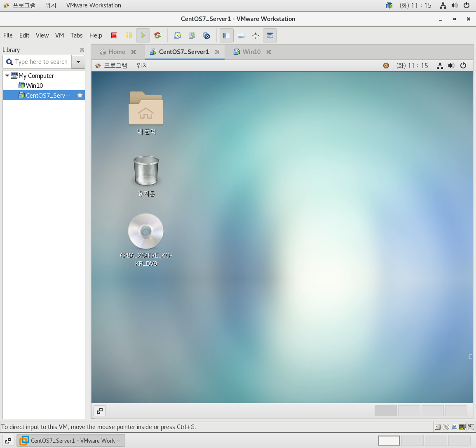Open the VM menu
The height and width of the screenshot is (448, 476).
coord(59,35)
